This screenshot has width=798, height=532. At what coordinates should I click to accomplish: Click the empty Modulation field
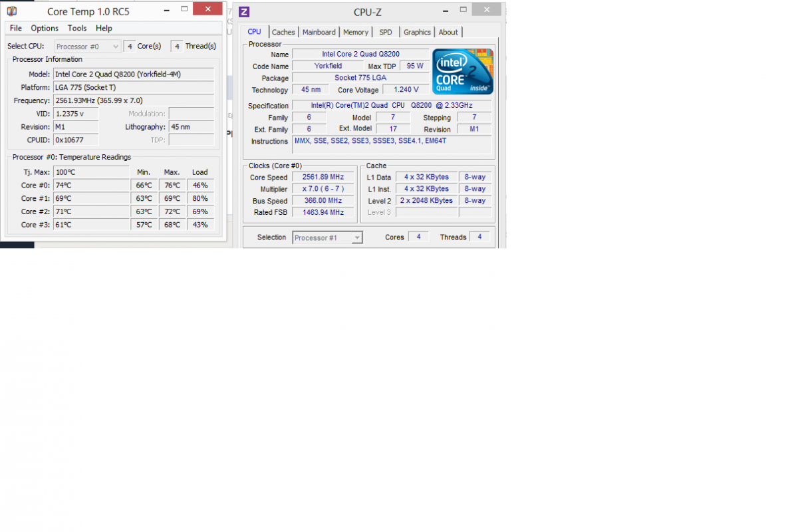pos(192,114)
